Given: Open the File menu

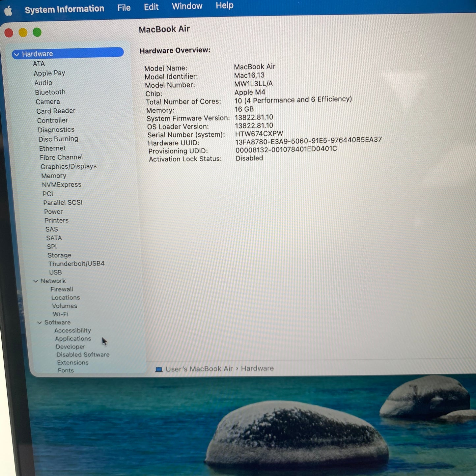Looking at the screenshot, I should click(x=124, y=8).
